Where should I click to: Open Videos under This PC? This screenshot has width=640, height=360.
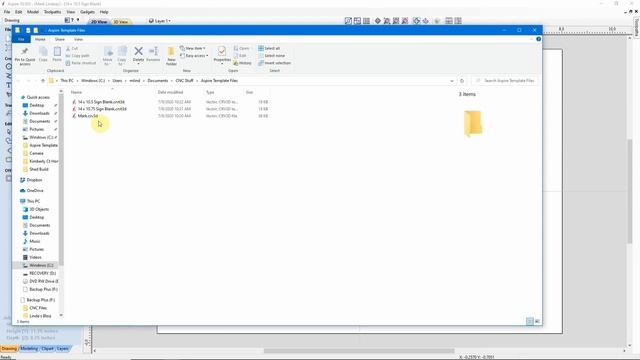[x=35, y=257]
